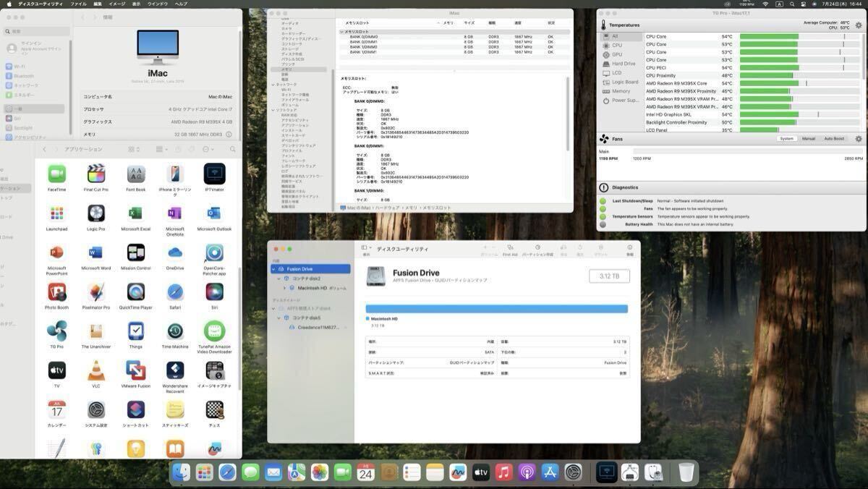The image size is (868, 489).
Task: Open Temperatures settings gear in TG Pro
Action: point(859,25)
